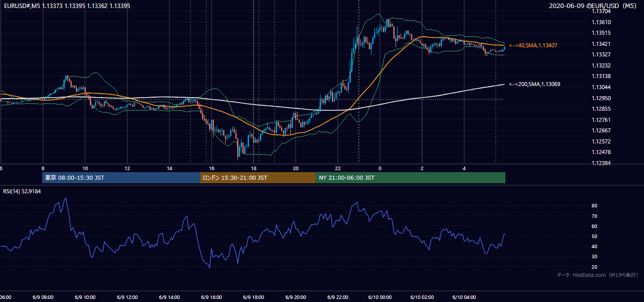Click the 6/9 18:00 time label
Viewport: 644px width, 302px height.
pyautogui.click(x=253, y=297)
